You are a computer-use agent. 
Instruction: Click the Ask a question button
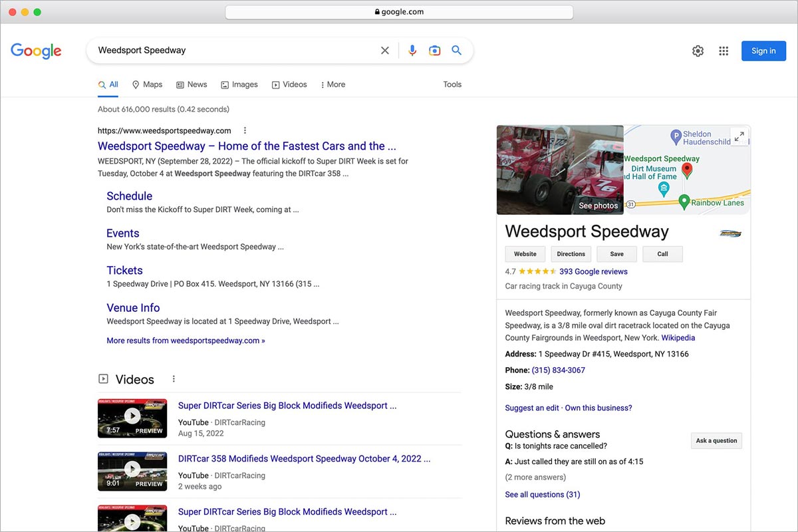click(x=716, y=441)
